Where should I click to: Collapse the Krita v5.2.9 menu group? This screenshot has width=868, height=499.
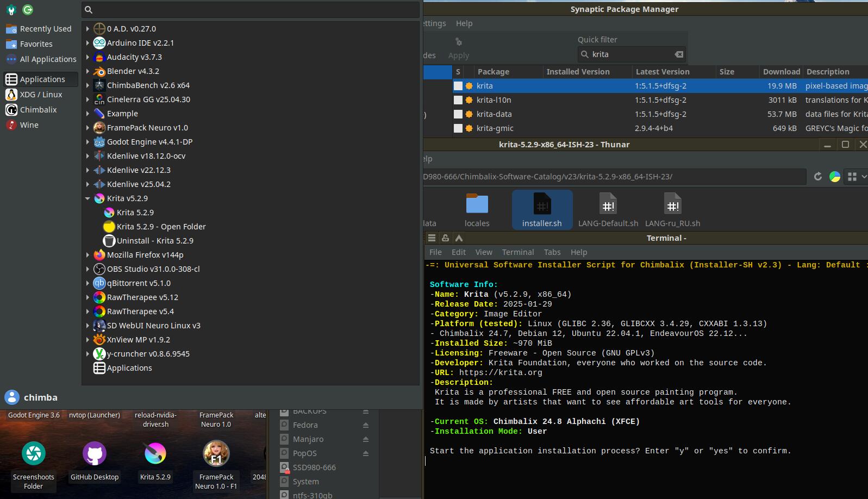tap(88, 198)
